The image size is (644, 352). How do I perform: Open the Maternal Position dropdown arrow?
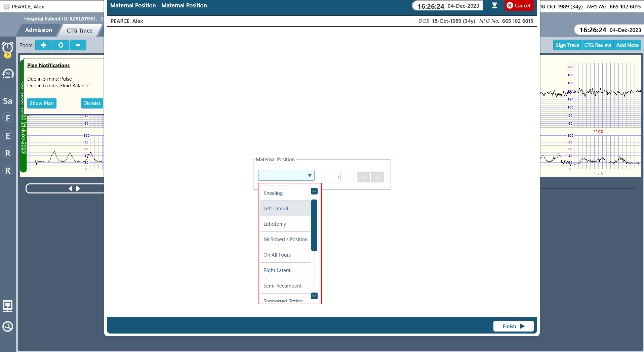[310, 175]
